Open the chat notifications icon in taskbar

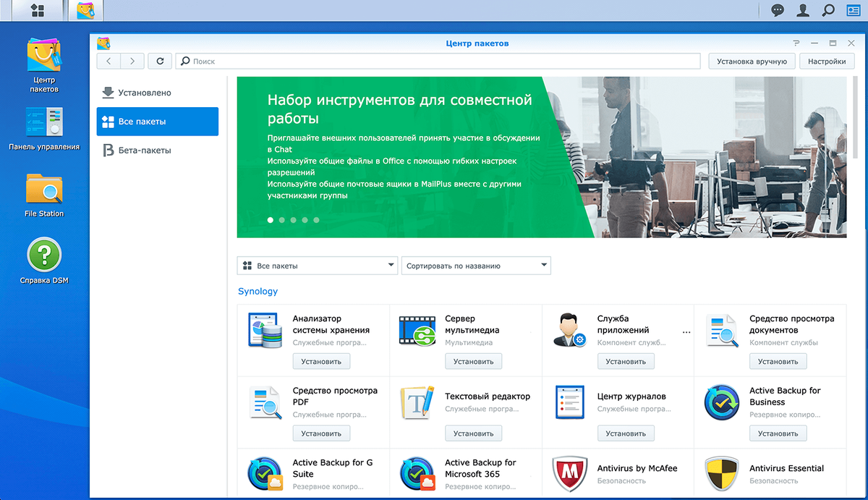pos(778,10)
